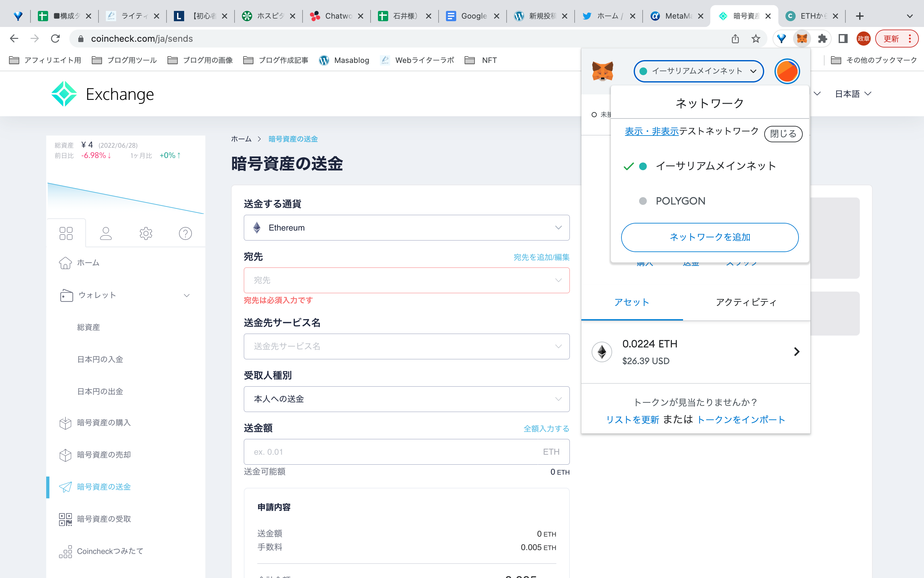Viewport: 924px width, 578px height.
Task: Click the リストを更新 link
Action: (633, 420)
